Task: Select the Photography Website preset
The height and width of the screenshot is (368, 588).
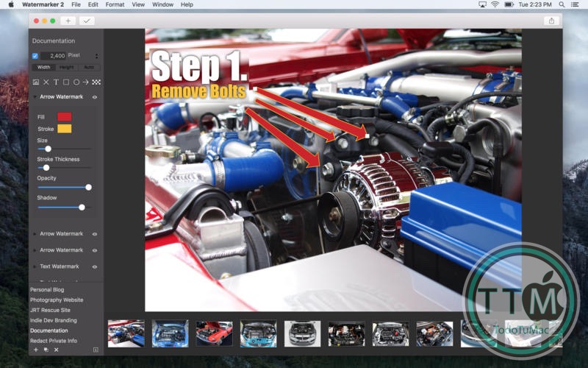Action: [57, 300]
